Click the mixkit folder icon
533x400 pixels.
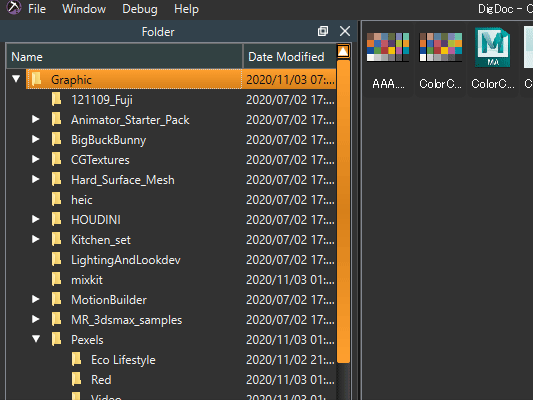tap(57, 279)
